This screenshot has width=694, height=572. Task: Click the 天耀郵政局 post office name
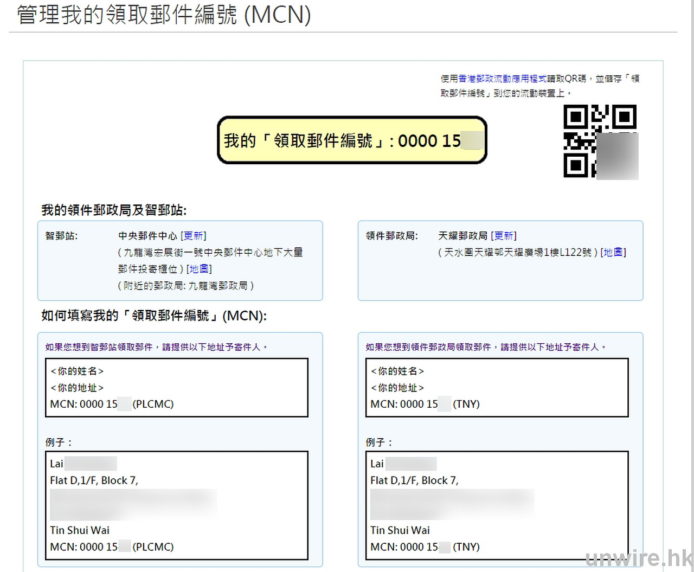pyautogui.click(x=463, y=236)
